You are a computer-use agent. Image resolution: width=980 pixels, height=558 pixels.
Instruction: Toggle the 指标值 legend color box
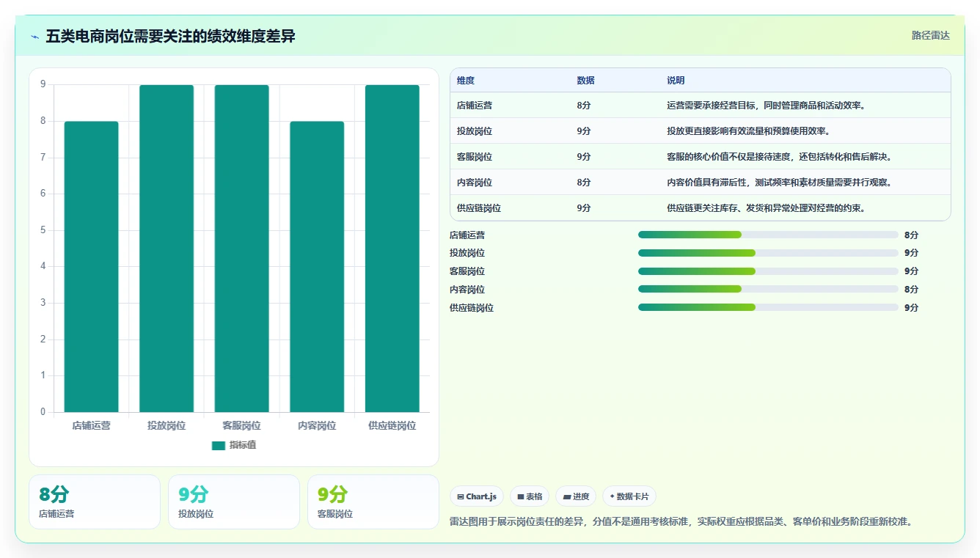pyautogui.click(x=219, y=445)
